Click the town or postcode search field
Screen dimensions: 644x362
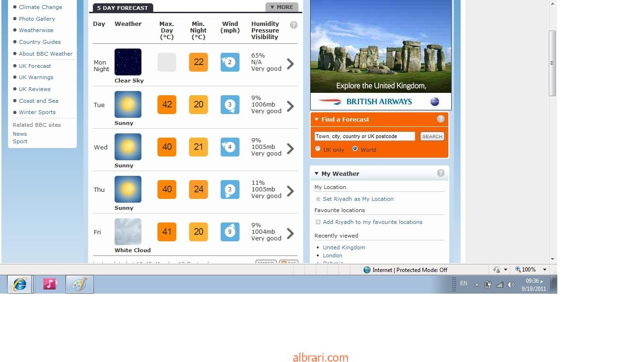[365, 136]
